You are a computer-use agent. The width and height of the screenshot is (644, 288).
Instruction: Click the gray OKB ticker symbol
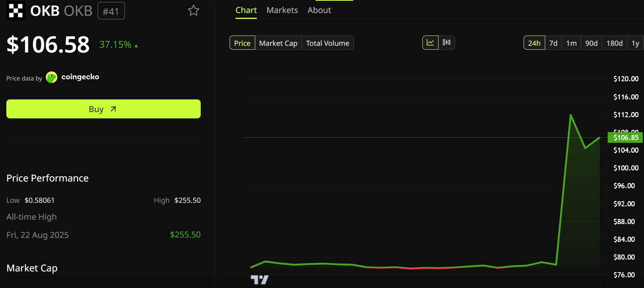click(78, 11)
